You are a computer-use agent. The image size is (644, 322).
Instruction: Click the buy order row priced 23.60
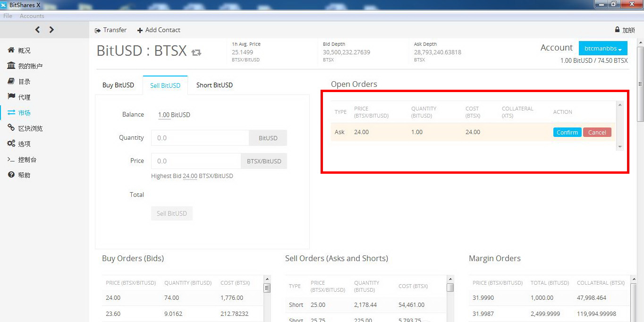(182, 314)
